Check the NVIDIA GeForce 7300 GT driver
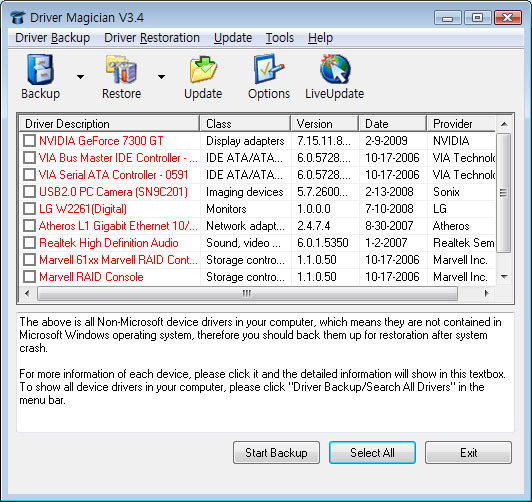Viewport: 532px width, 502px height. point(30,140)
